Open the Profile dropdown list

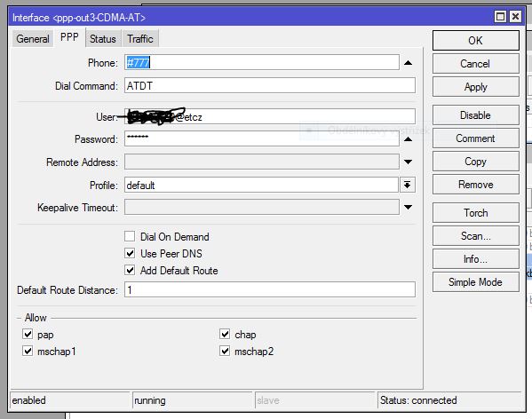(x=407, y=185)
